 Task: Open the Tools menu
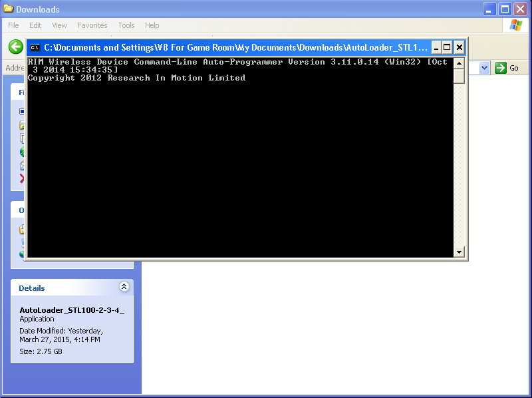(x=126, y=25)
